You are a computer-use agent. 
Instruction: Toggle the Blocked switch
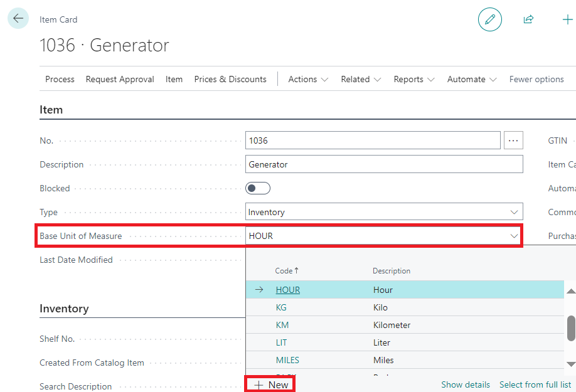tap(258, 188)
